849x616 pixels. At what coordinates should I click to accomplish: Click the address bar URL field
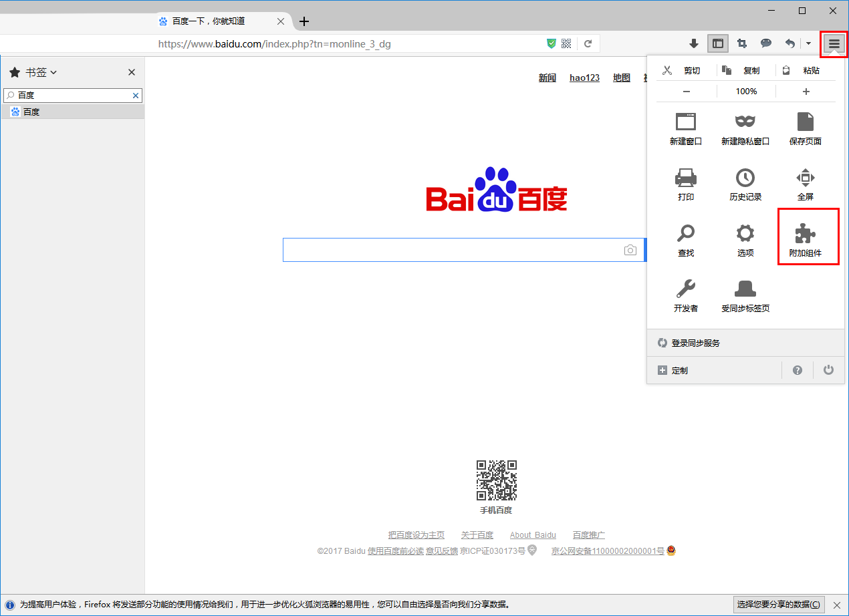point(348,44)
